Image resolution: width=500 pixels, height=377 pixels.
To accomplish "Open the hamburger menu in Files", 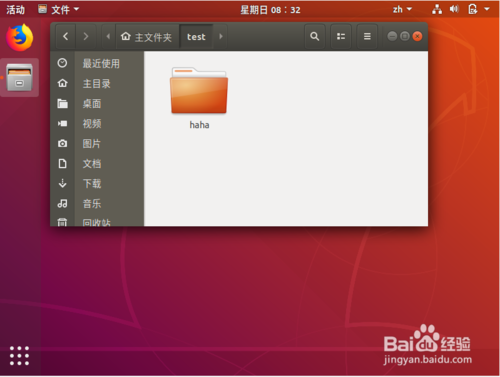I will pyautogui.click(x=367, y=36).
